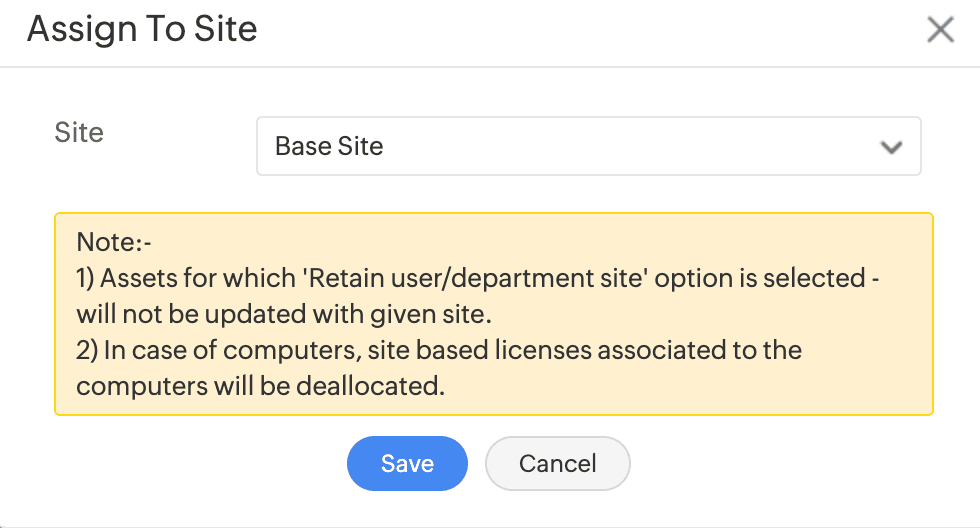The width and height of the screenshot is (980, 528).
Task: Close the Assign To Site dialog
Action: point(940,30)
